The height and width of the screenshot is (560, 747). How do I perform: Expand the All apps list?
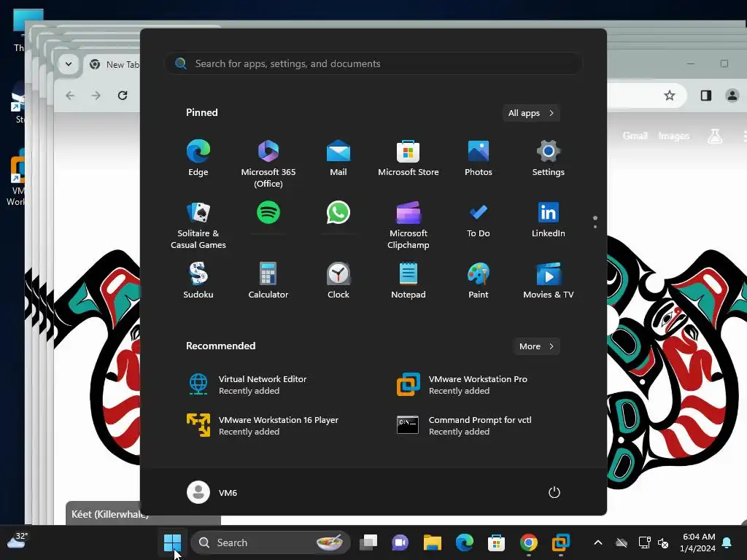(x=531, y=113)
